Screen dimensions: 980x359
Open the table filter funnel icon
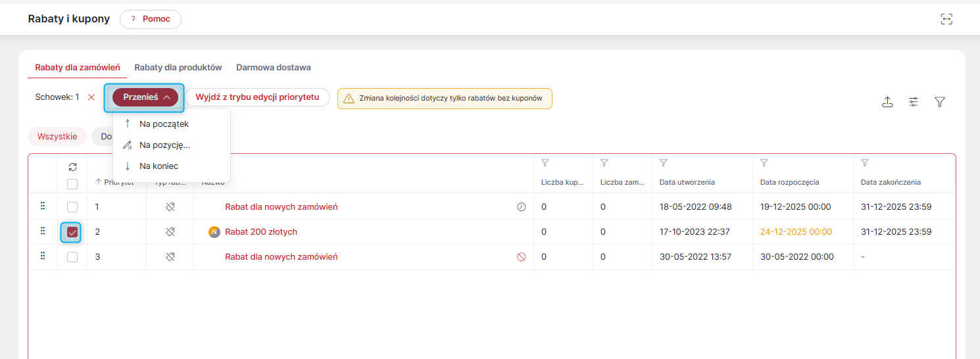point(940,102)
